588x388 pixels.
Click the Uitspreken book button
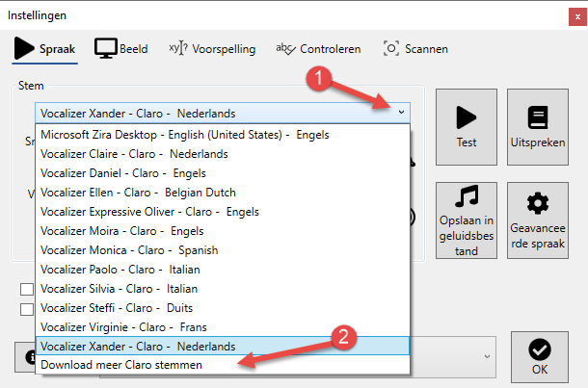(x=537, y=127)
